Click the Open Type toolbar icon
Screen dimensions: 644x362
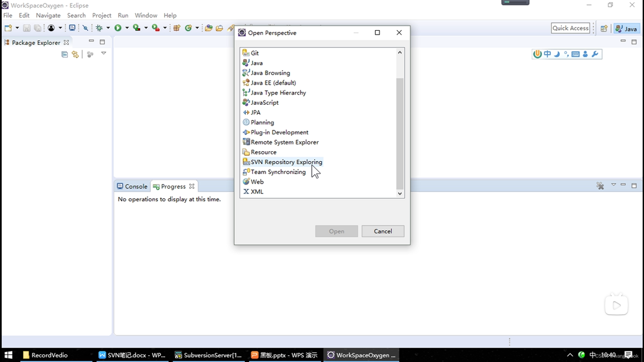tap(209, 28)
